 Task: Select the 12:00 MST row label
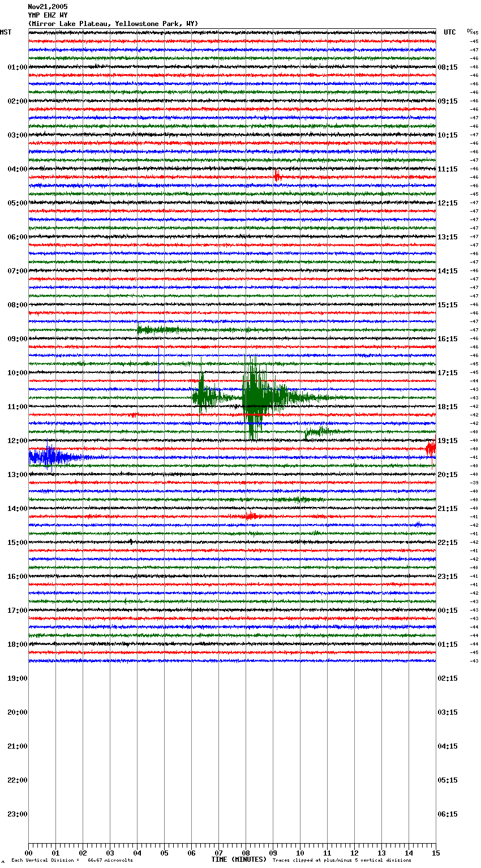point(18,441)
